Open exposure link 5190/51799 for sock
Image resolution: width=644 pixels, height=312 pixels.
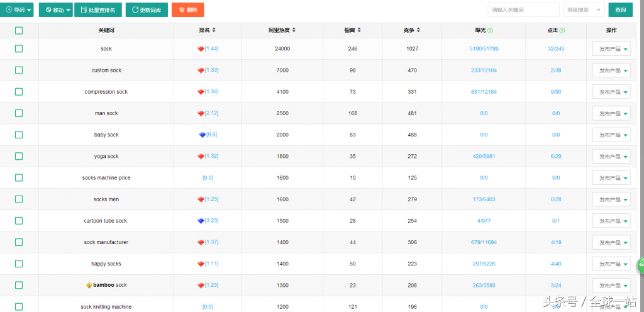click(x=484, y=49)
